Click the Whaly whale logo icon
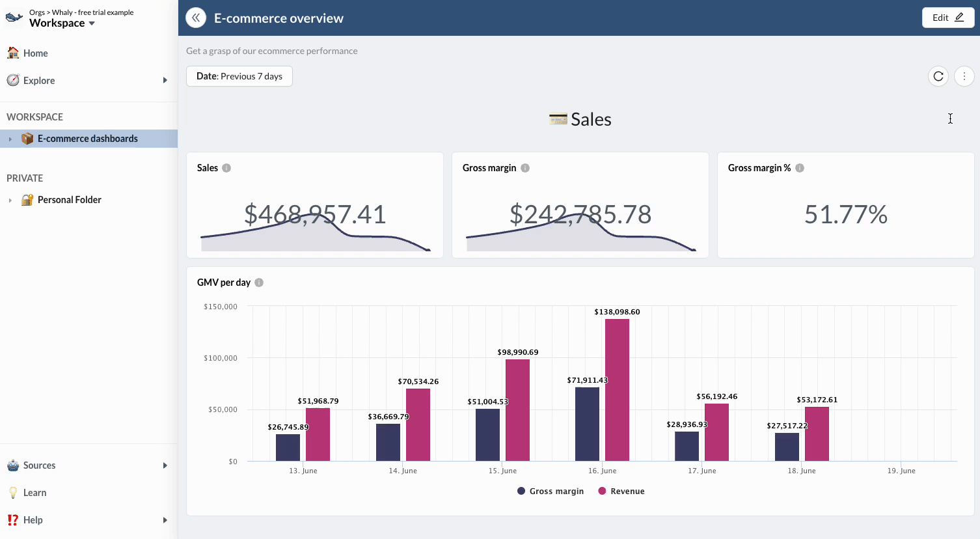980x539 pixels. tap(14, 18)
